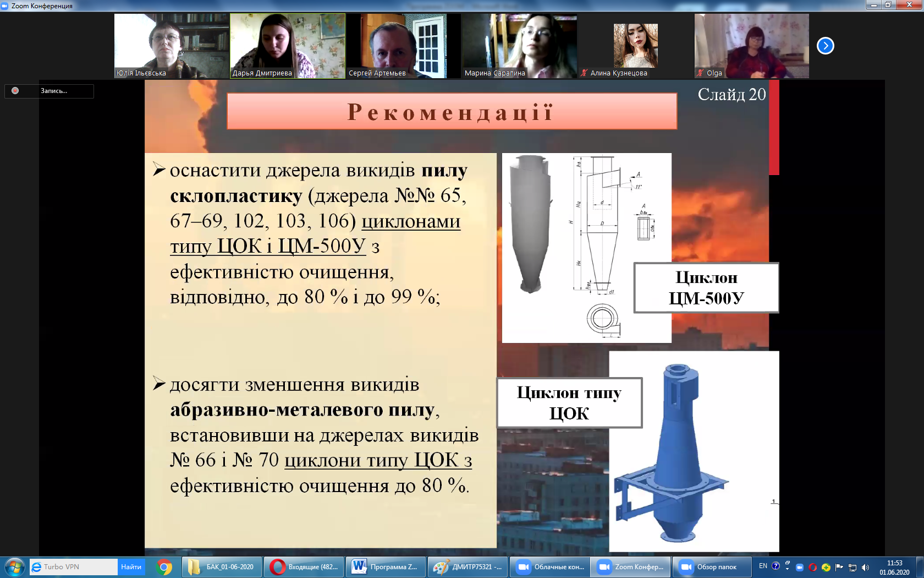Screen dimensions: 924x578
Task: Switch to Обзор папок taskbar item
Action: pyautogui.click(x=712, y=567)
